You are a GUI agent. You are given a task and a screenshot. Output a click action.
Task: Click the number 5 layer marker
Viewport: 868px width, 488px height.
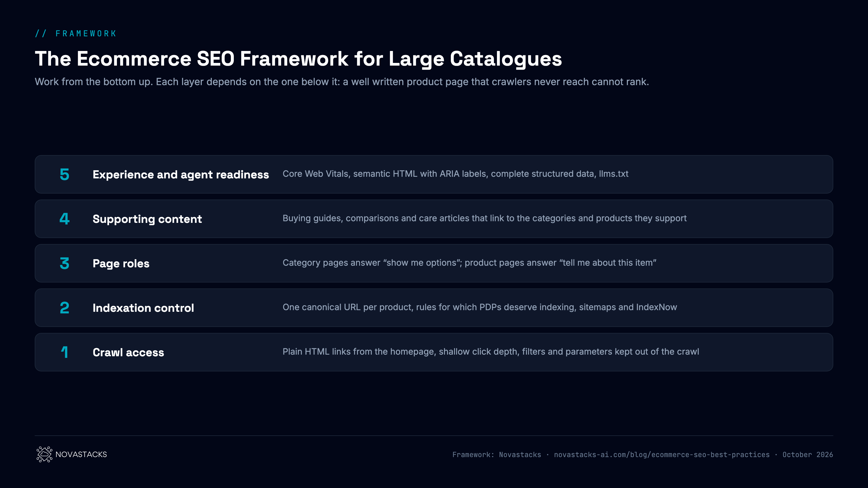[64, 174]
